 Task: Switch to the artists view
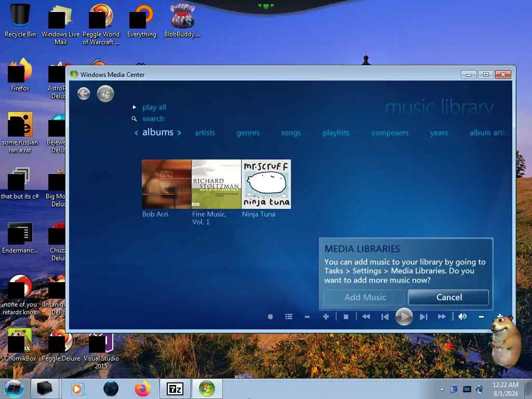point(205,132)
